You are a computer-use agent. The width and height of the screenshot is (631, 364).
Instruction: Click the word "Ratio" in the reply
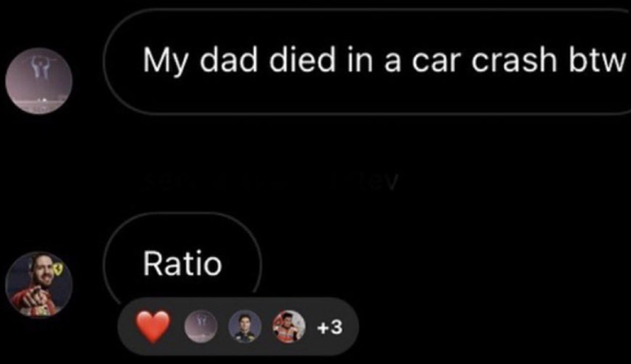click(x=182, y=263)
